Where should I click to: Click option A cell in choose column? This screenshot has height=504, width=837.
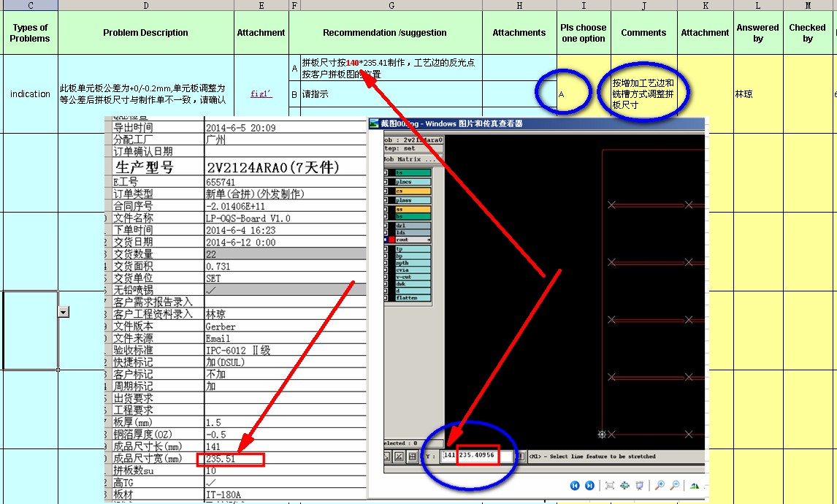coord(584,94)
